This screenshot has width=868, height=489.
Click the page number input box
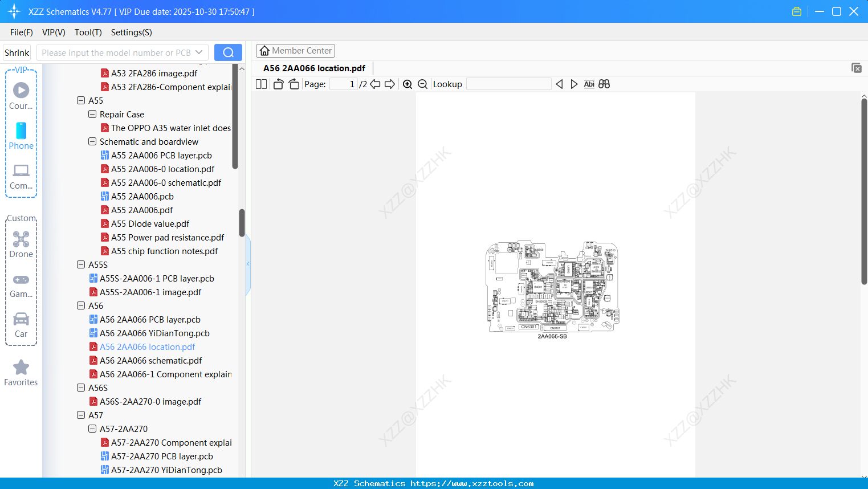click(343, 84)
